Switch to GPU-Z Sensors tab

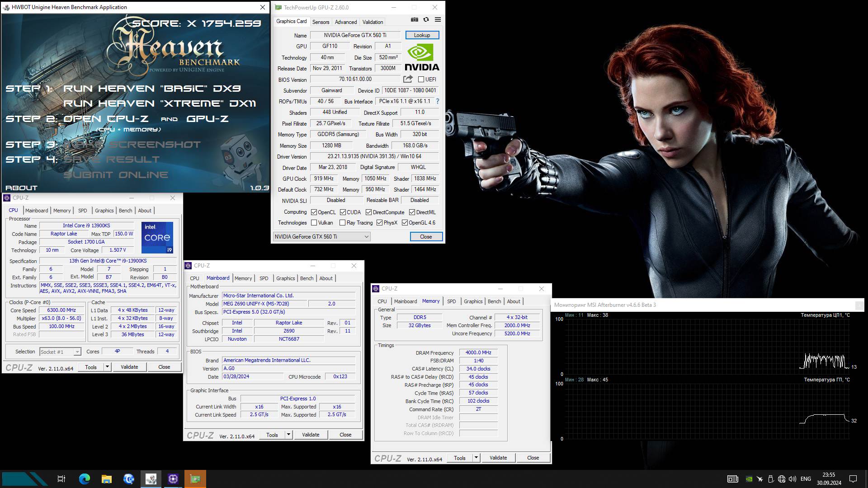pos(321,22)
